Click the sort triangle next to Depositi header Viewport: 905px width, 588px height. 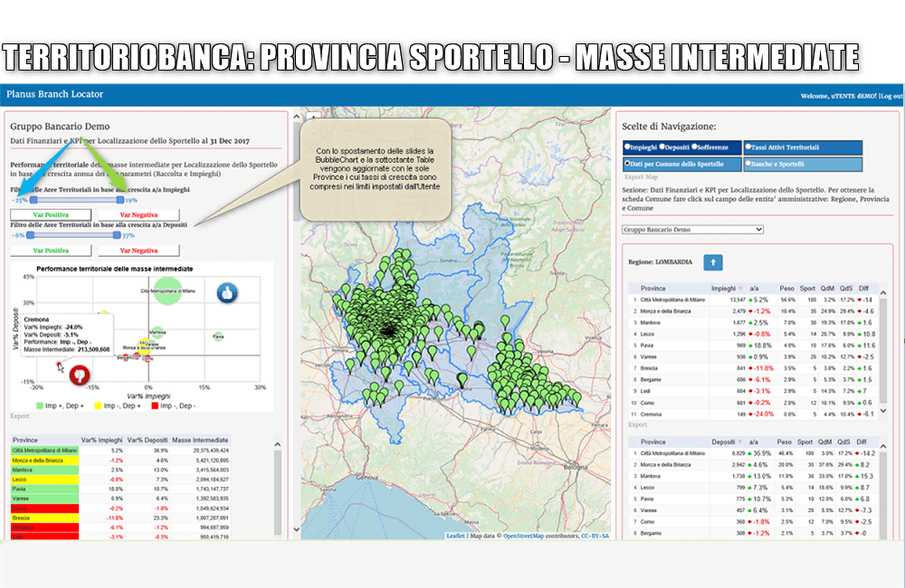(740, 442)
